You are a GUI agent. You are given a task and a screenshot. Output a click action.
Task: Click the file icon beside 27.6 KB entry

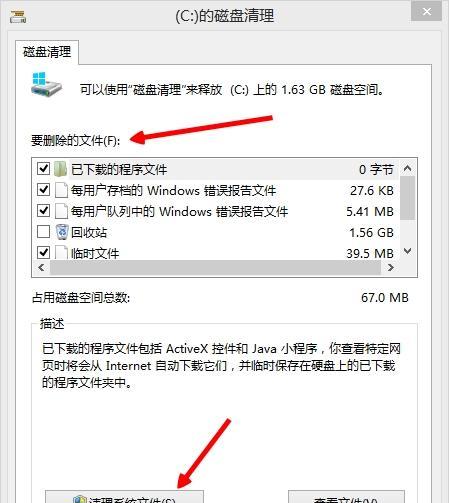[61, 190]
